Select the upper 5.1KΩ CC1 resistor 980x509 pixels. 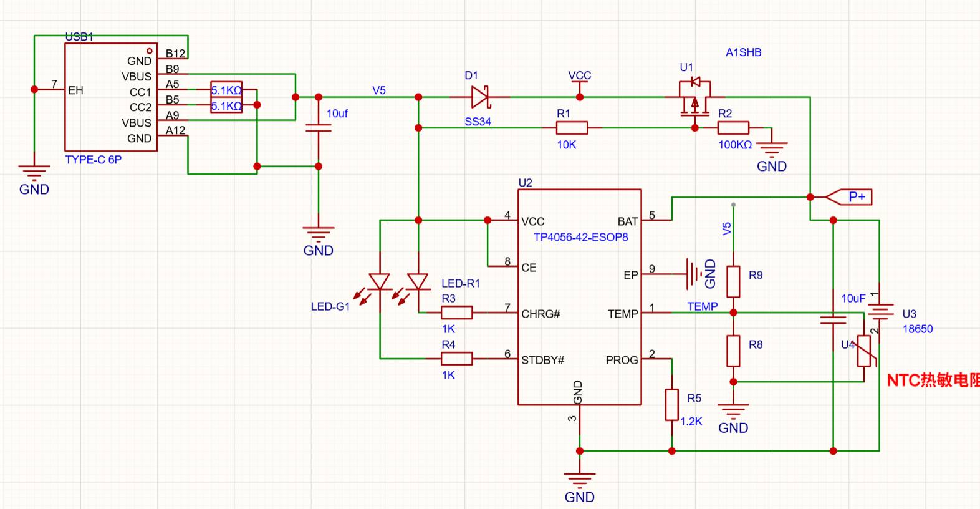[x=226, y=89]
